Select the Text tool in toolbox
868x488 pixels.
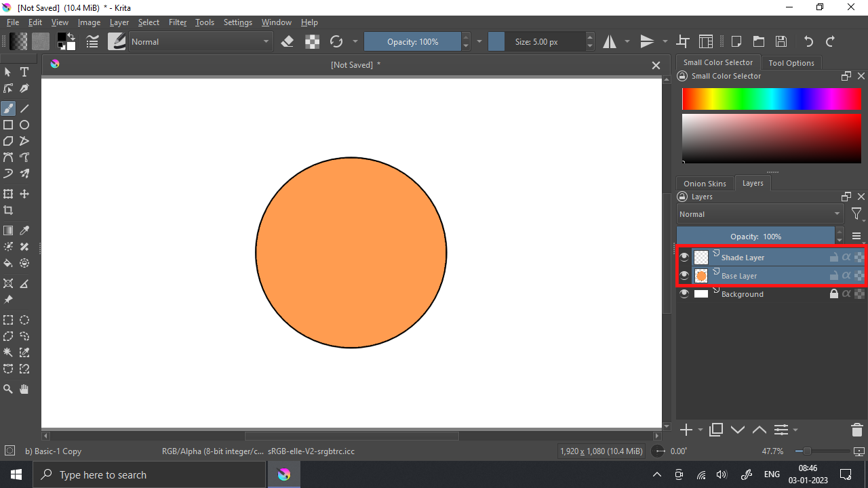[x=24, y=72]
